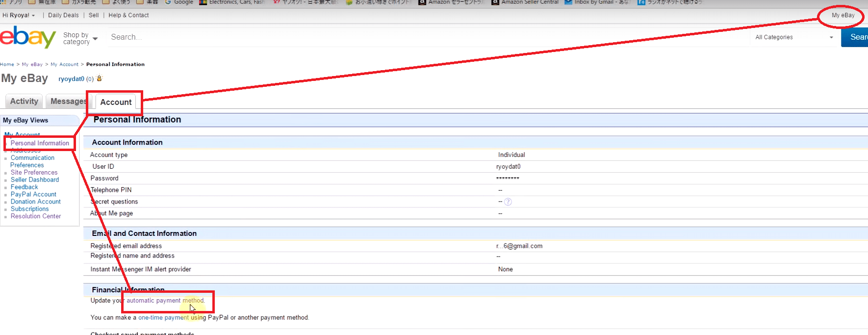Click the email value r...6@gmail.com
This screenshot has height=335, width=868.
pyautogui.click(x=519, y=246)
